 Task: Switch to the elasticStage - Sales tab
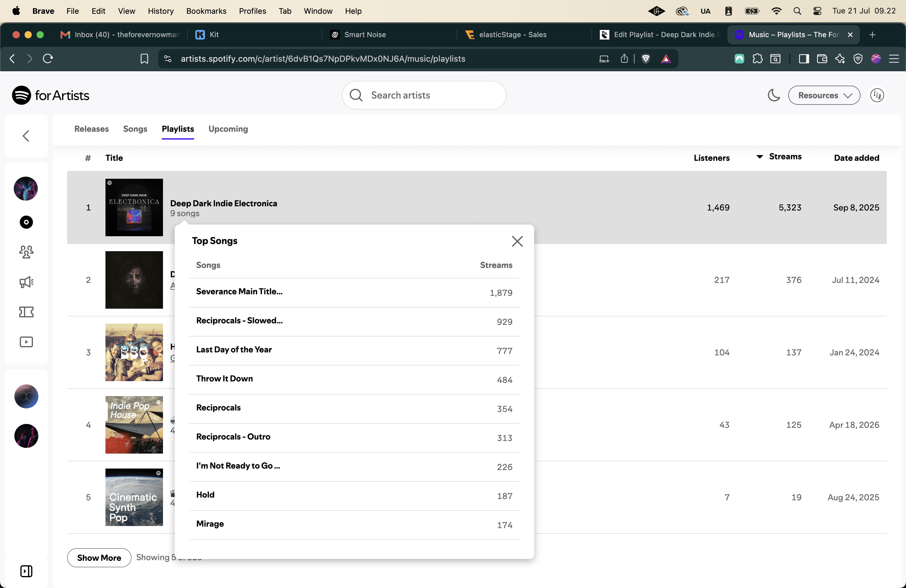(x=524, y=35)
